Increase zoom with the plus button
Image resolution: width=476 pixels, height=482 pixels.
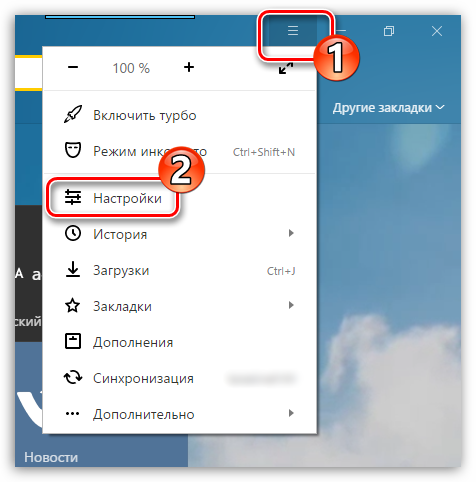(189, 67)
